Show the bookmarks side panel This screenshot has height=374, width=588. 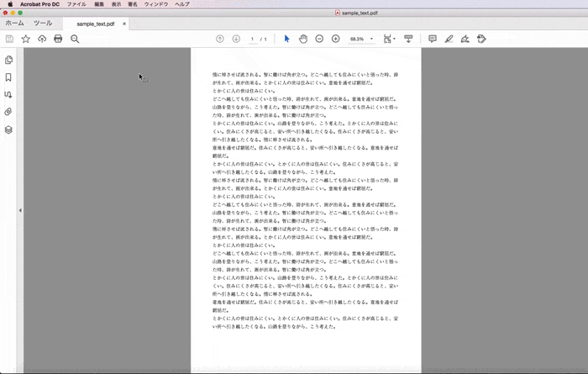point(8,77)
